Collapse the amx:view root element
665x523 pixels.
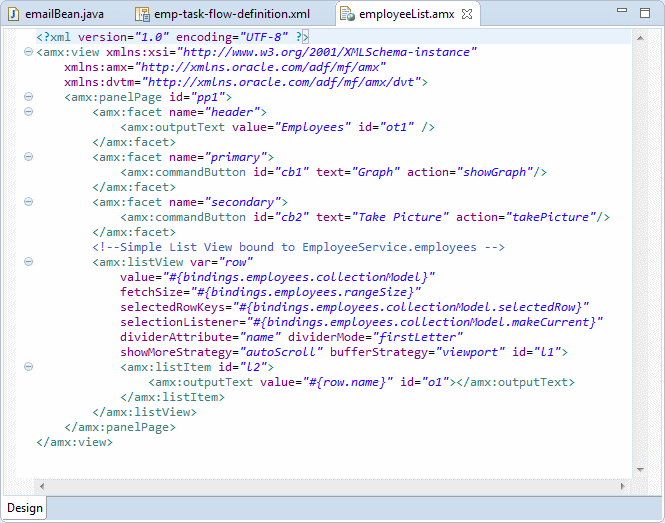coord(28,52)
